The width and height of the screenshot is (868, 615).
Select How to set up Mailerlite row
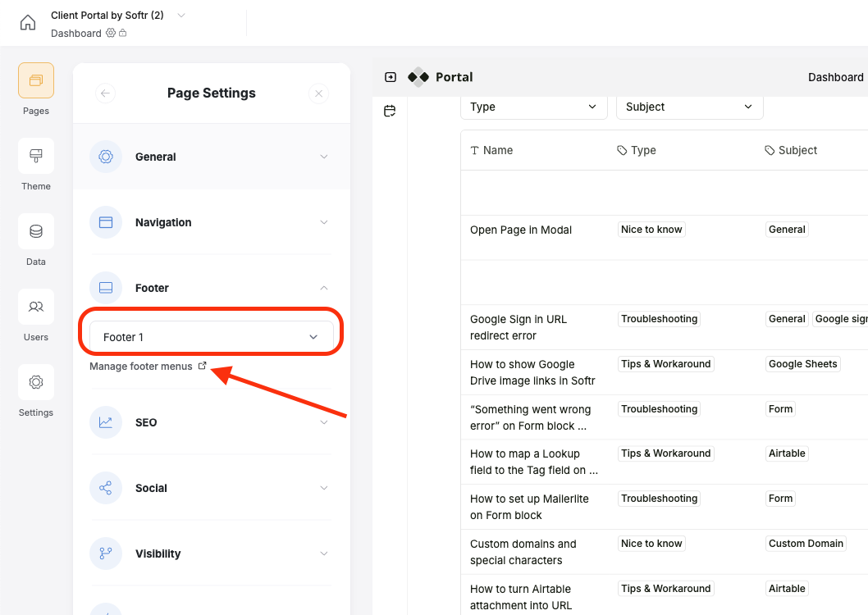pyautogui.click(x=665, y=507)
